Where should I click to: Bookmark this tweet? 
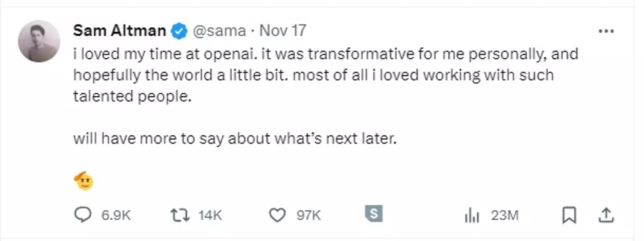(x=568, y=216)
